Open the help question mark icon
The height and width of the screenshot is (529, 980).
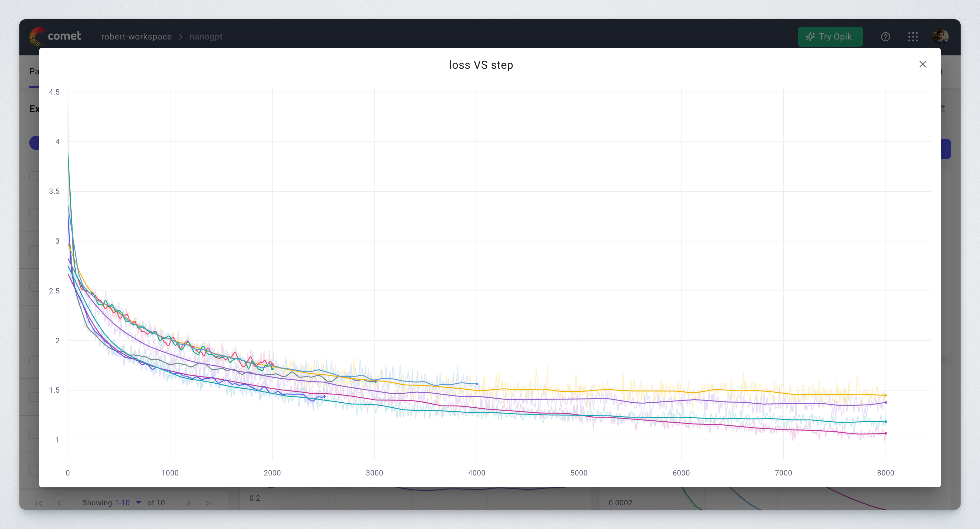885,37
